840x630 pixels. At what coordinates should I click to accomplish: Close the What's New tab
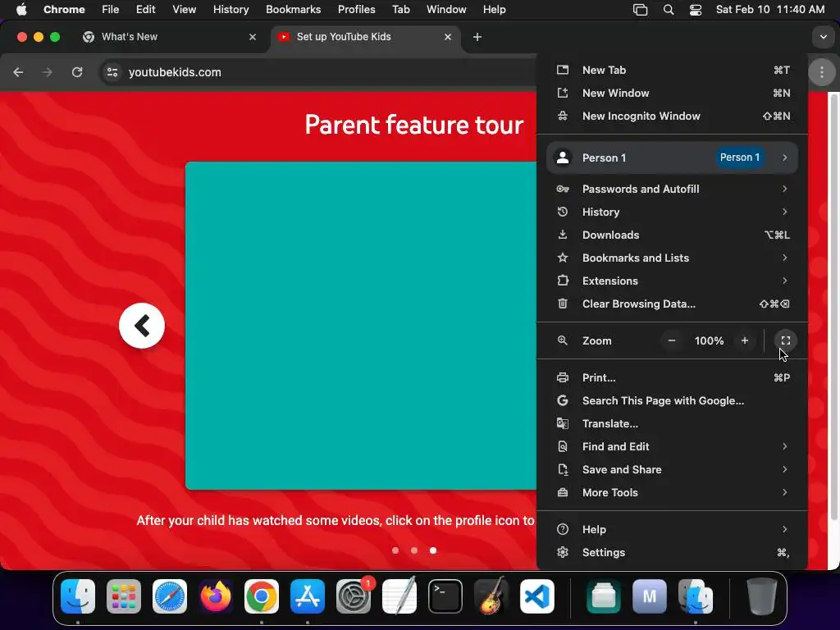pos(253,37)
